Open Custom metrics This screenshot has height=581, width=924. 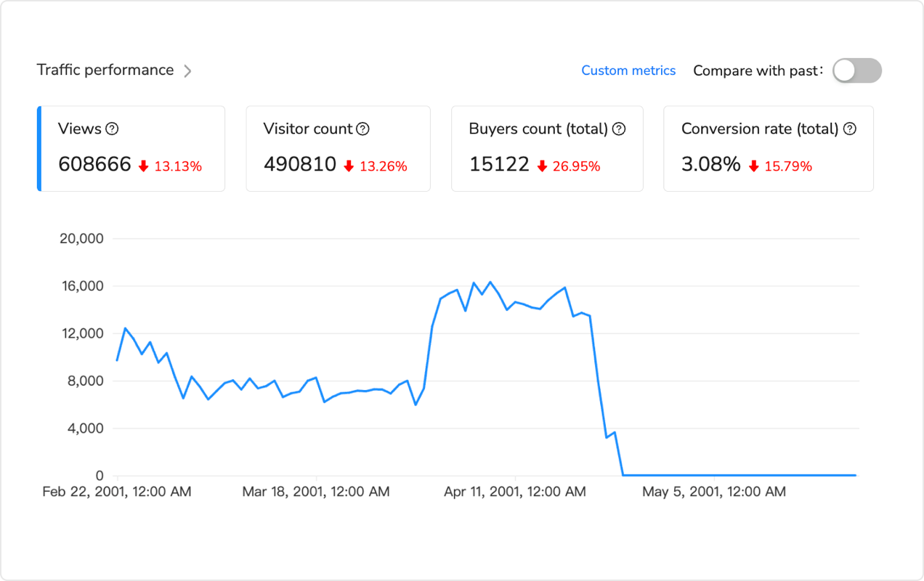(628, 70)
